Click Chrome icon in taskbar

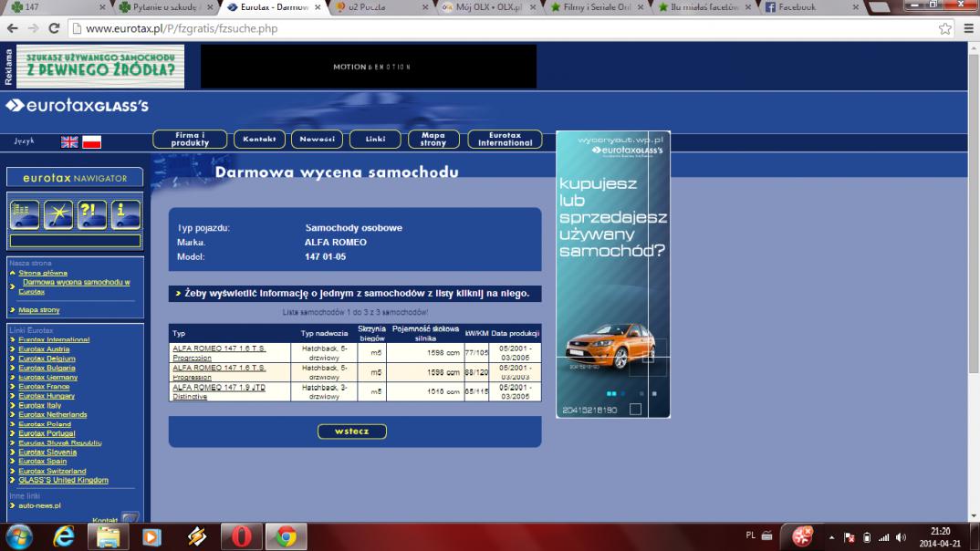287,536
